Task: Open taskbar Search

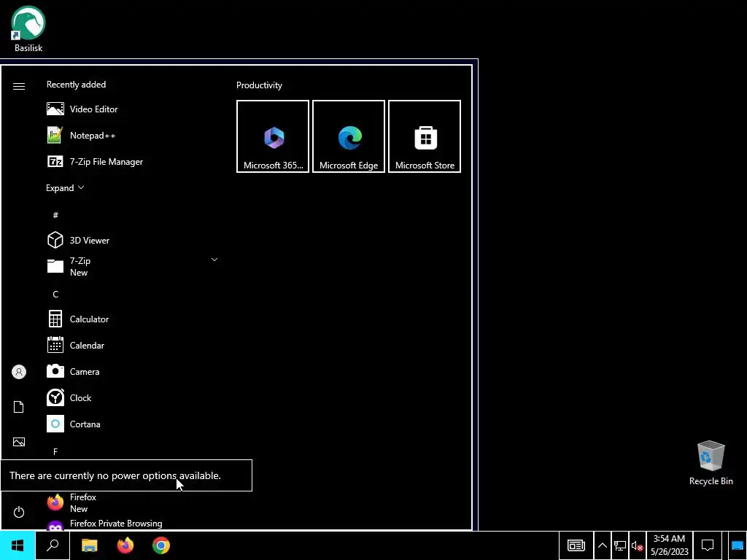Action: (x=53, y=545)
